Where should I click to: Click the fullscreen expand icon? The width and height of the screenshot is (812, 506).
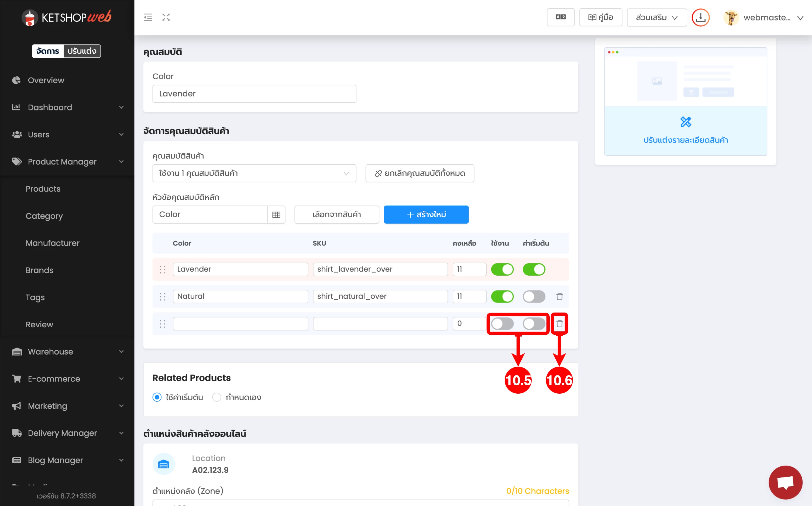[166, 18]
